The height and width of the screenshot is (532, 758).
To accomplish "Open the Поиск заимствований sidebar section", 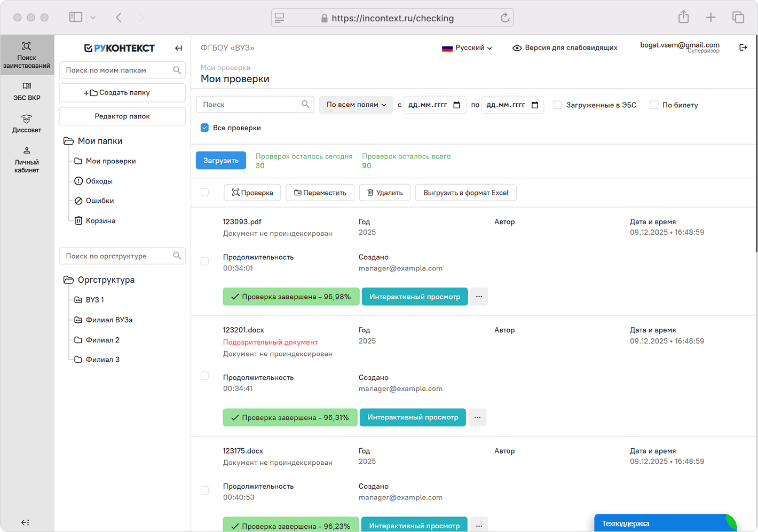I will 27,55.
